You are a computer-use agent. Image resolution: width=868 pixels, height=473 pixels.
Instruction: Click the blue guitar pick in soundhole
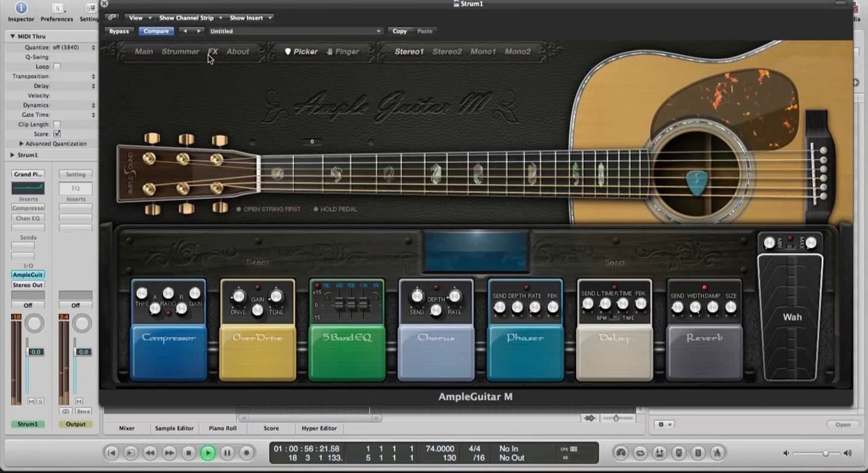(696, 183)
